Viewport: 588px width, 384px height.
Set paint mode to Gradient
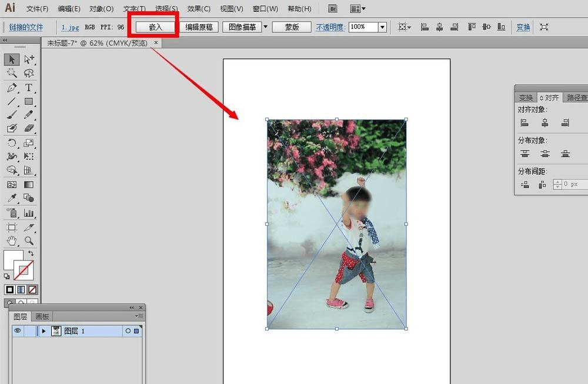coord(21,289)
